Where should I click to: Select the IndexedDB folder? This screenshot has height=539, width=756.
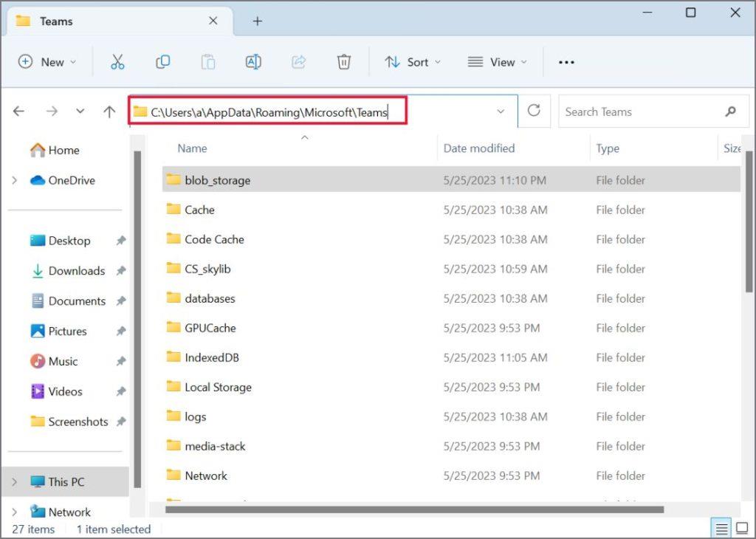point(451,357)
